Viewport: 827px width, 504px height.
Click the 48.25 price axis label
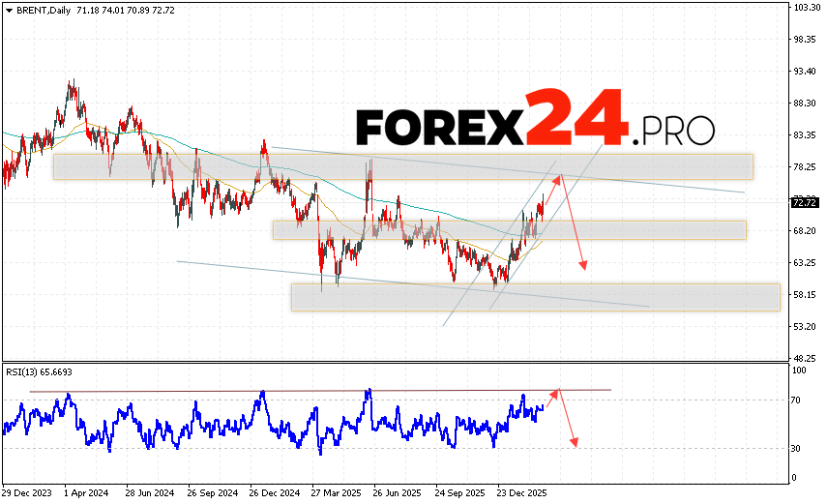(x=805, y=357)
